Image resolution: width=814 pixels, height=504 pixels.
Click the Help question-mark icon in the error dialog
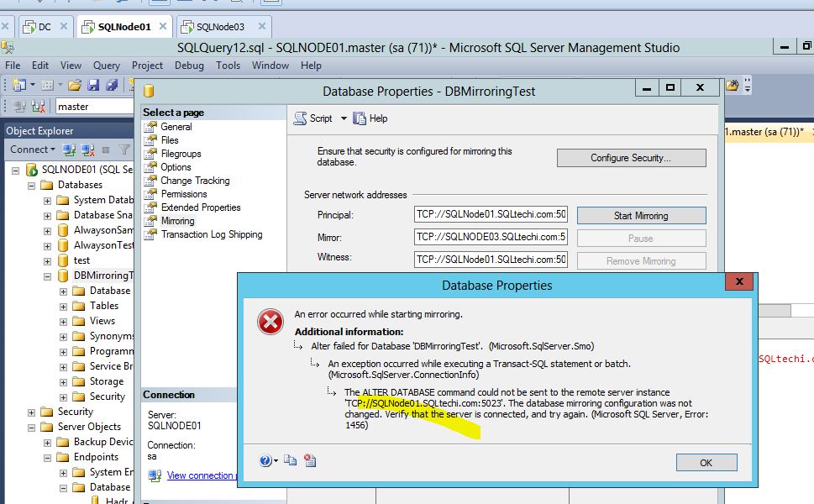coord(265,460)
